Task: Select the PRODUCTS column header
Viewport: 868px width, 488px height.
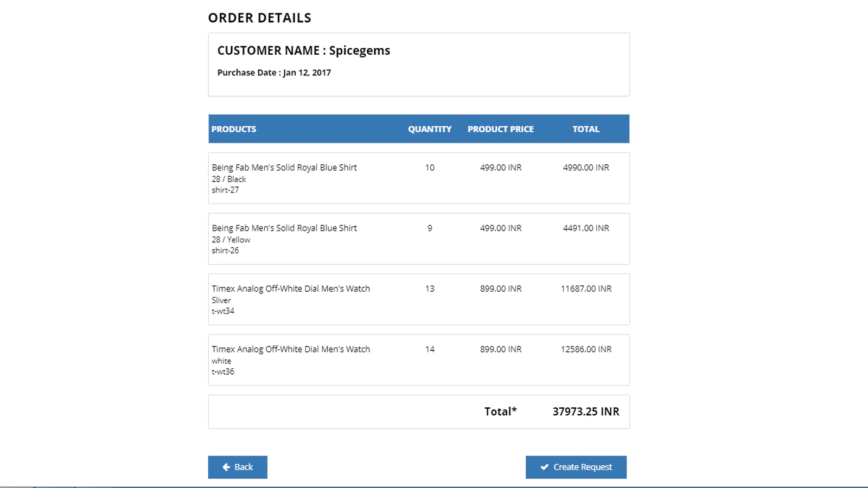Action: click(233, 129)
